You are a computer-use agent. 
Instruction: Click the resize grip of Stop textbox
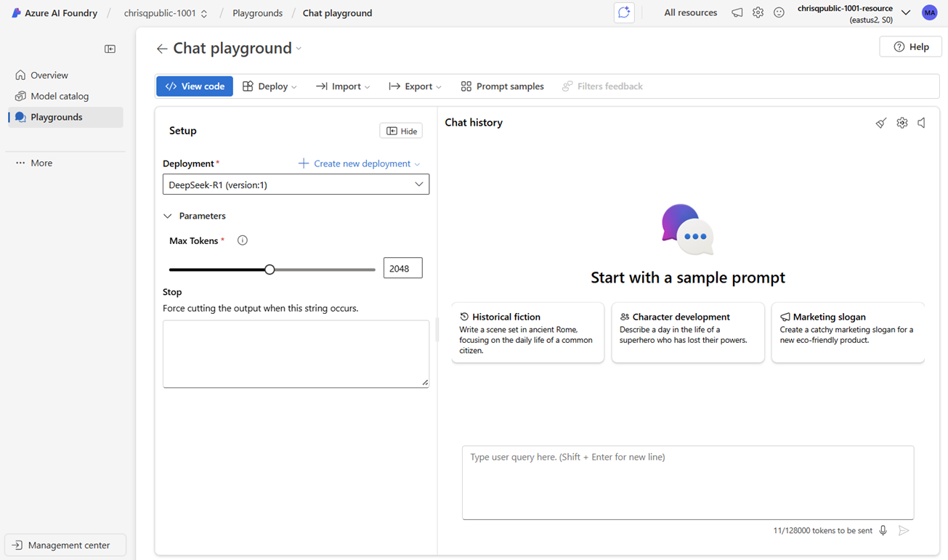425,383
